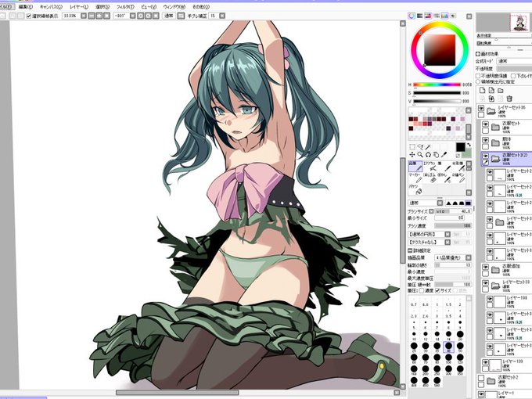Select the rectangular selection tool
Screen dimensions: 532x399
[412, 146]
